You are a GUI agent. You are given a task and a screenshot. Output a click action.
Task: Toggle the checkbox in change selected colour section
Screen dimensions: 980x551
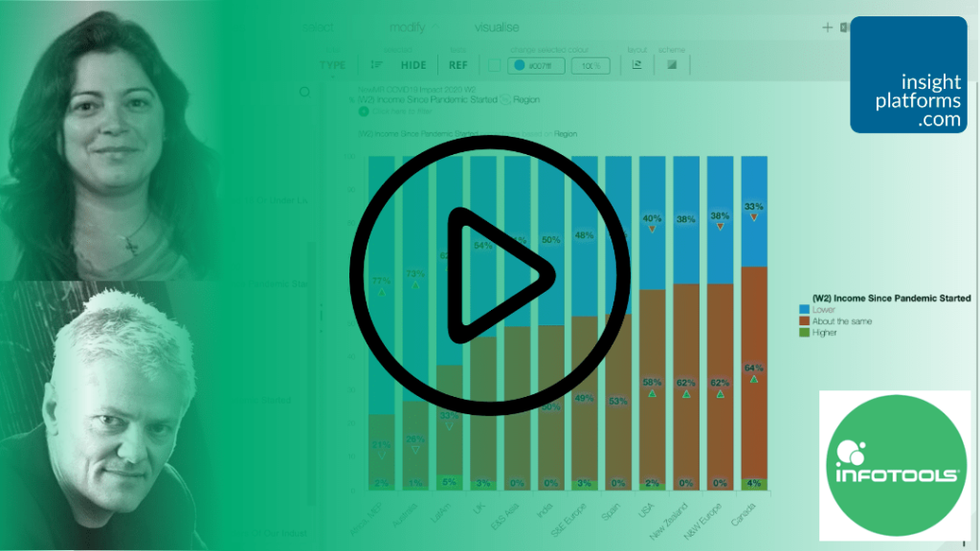pos(495,65)
